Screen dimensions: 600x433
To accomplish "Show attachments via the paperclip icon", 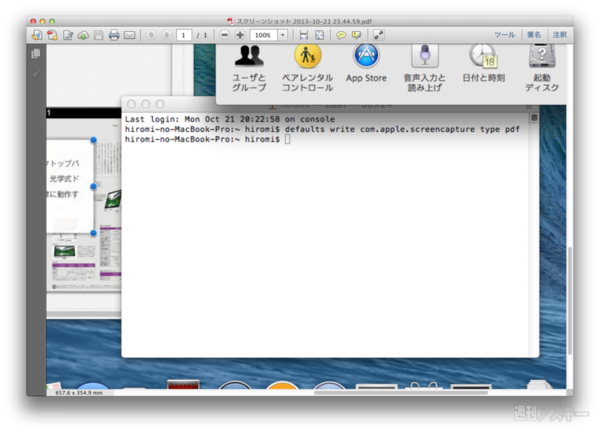I will [36, 73].
